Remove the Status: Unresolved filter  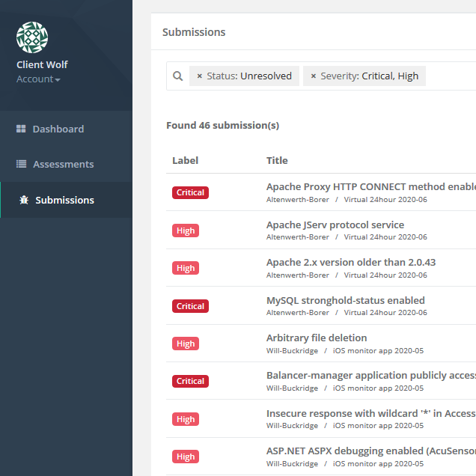(x=199, y=76)
